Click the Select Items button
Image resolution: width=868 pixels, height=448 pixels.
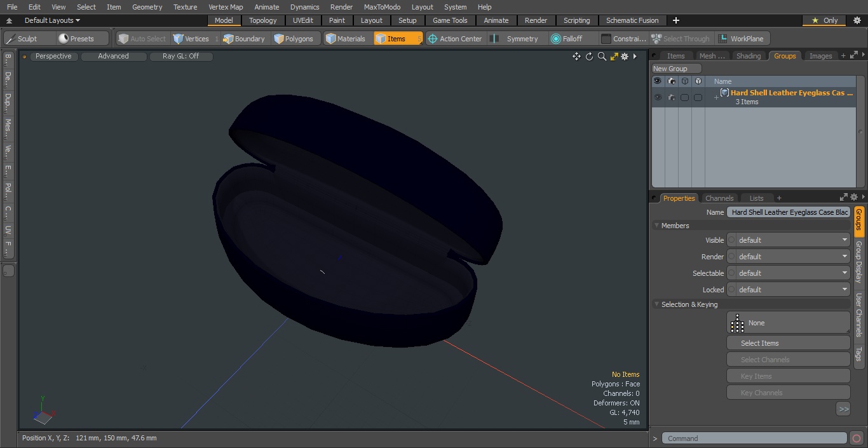click(x=789, y=343)
